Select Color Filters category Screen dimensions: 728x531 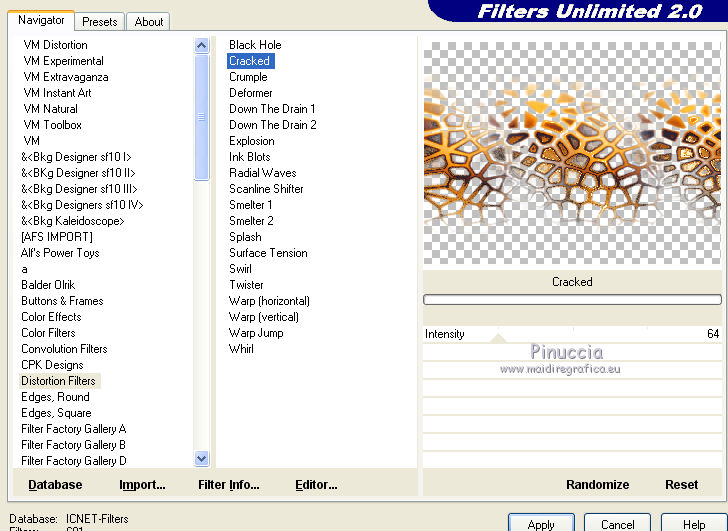point(48,333)
